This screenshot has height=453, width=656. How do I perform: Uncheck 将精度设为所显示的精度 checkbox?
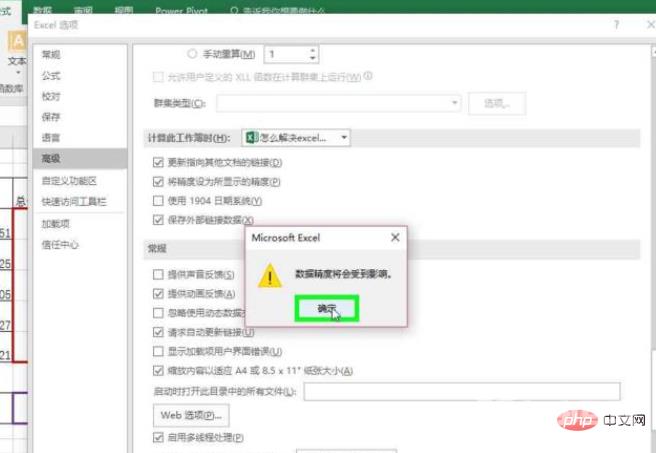click(157, 182)
